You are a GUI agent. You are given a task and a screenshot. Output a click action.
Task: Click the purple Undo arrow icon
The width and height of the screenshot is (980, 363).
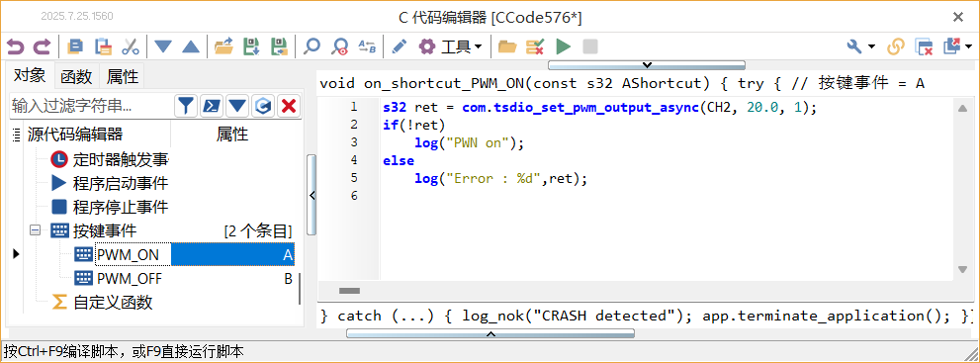(x=16, y=46)
